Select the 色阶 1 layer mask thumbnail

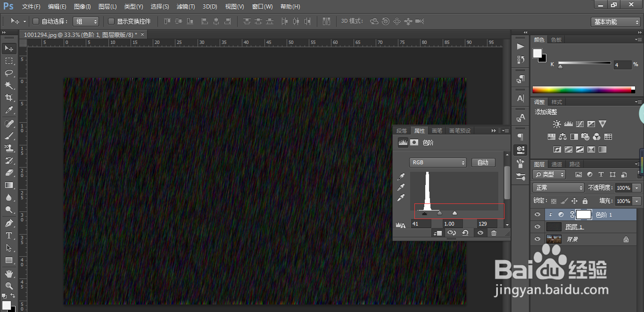(584, 214)
